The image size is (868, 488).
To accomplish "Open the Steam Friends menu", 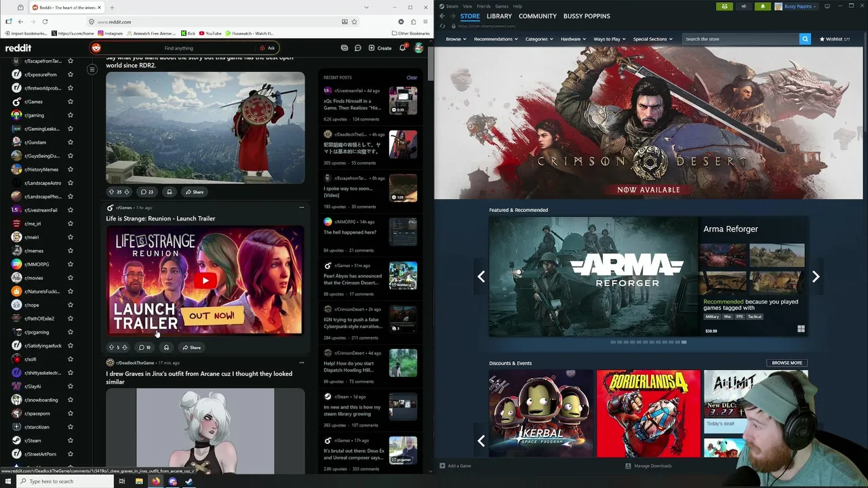I will [x=484, y=6].
